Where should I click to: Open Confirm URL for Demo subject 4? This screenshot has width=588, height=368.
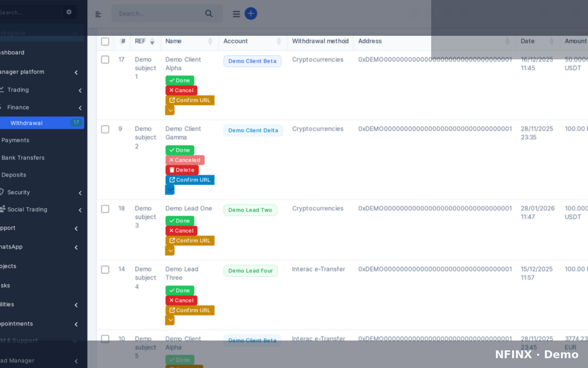(x=190, y=310)
